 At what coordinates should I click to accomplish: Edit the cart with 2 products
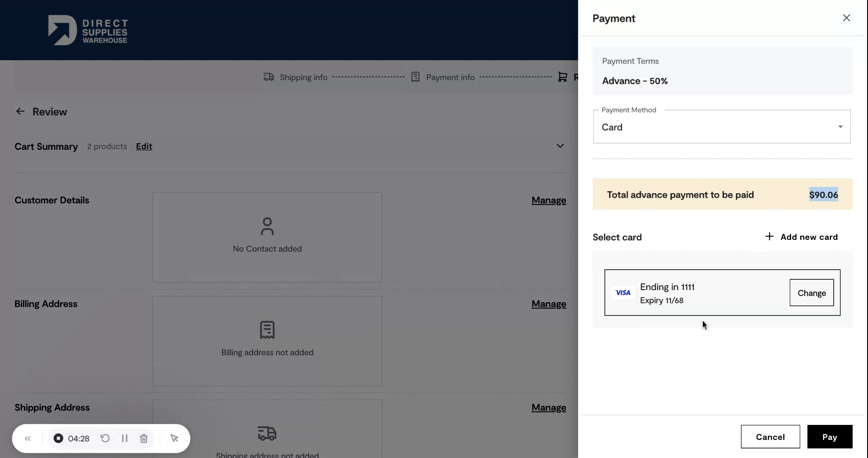(144, 146)
